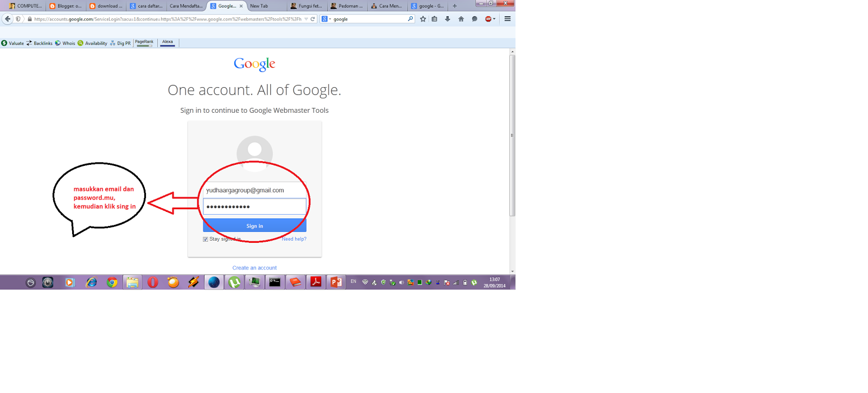The width and height of the screenshot is (868, 393).
Task: Click the Adblock Plus ABP icon
Action: 488,19
